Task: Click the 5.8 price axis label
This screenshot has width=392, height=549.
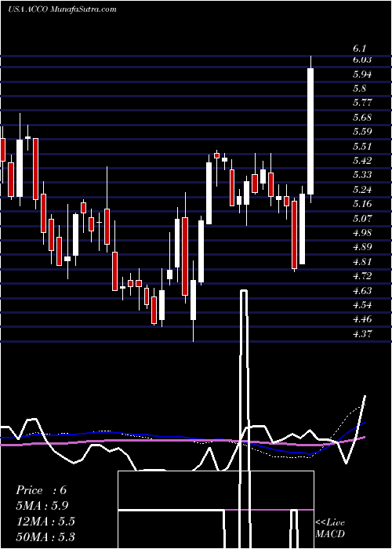Action: [359, 89]
